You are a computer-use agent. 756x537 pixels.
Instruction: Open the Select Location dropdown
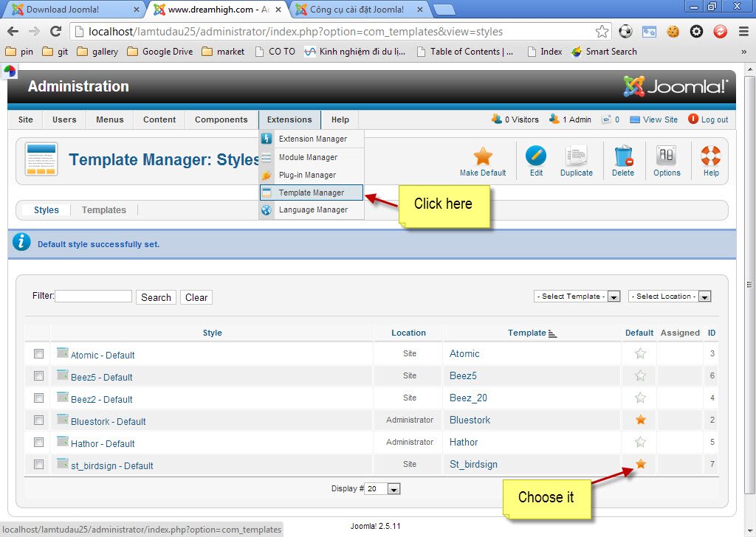669,296
